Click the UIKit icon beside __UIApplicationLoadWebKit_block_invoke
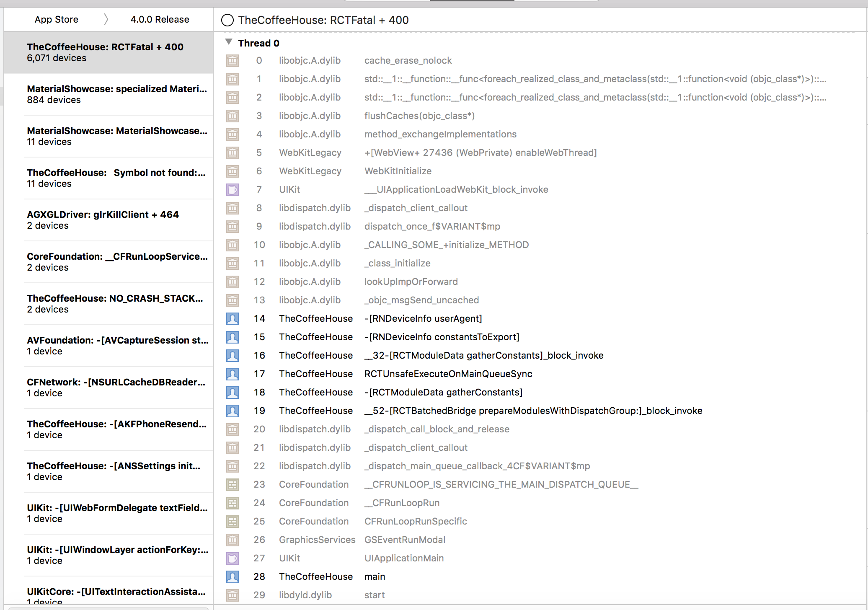Screen dimensions: 868x610 pyautogui.click(x=232, y=189)
